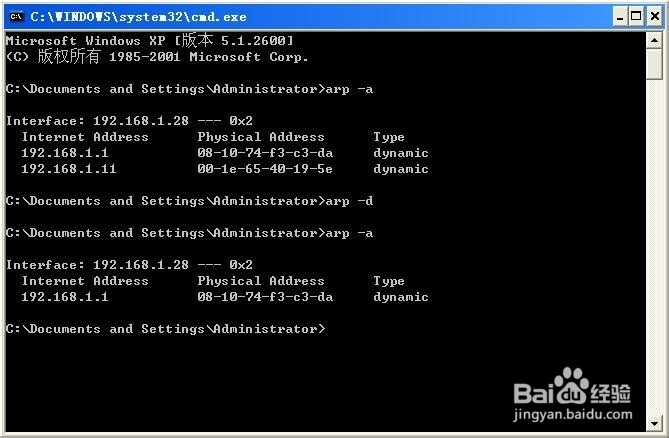The width and height of the screenshot is (669, 438).
Task: Maximize the command prompt window
Action: click(636, 17)
